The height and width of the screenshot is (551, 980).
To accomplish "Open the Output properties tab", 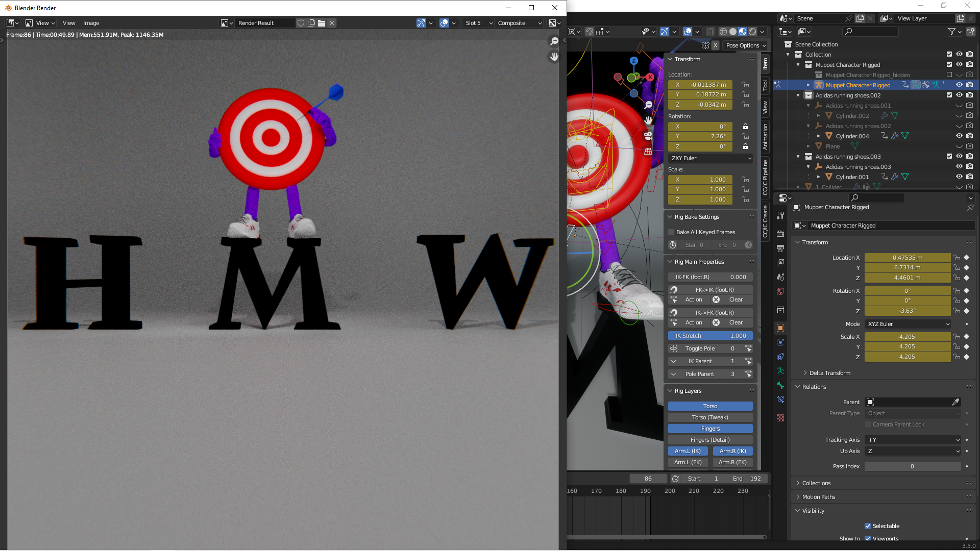I will coord(780,248).
